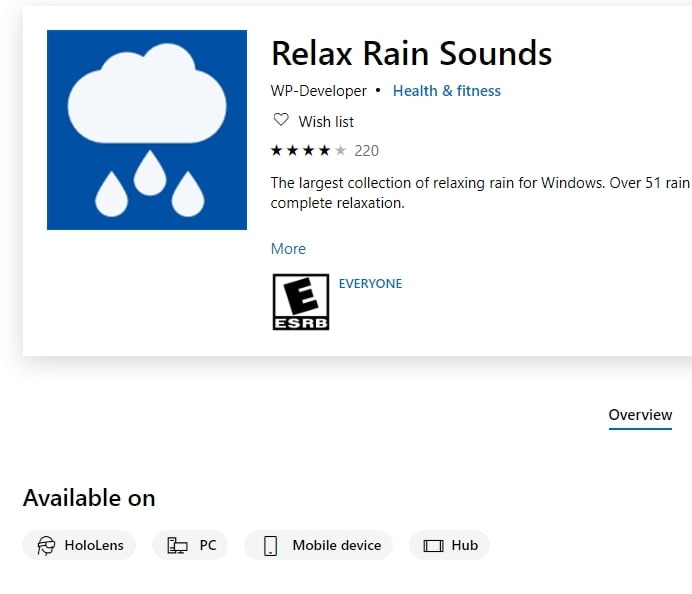Click the Available on heading
This screenshot has width=692, height=594.
(x=89, y=498)
